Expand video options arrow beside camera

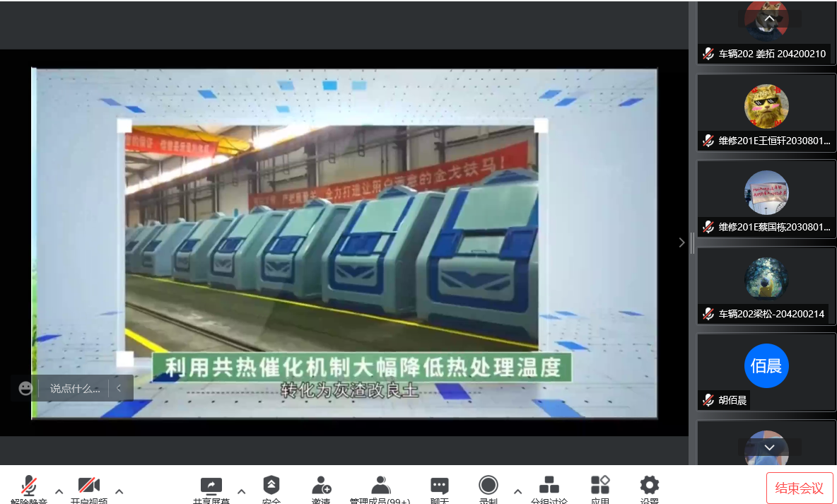tap(119, 491)
